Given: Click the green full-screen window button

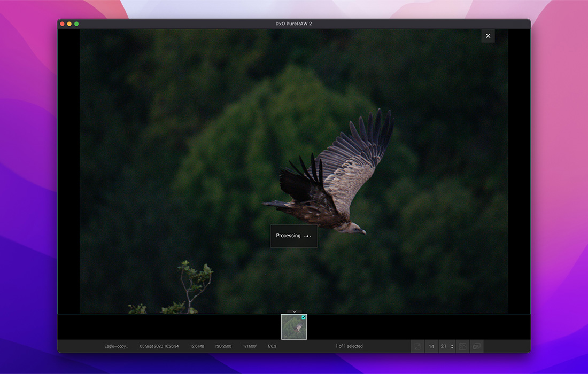Looking at the screenshot, I should [76, 24].
